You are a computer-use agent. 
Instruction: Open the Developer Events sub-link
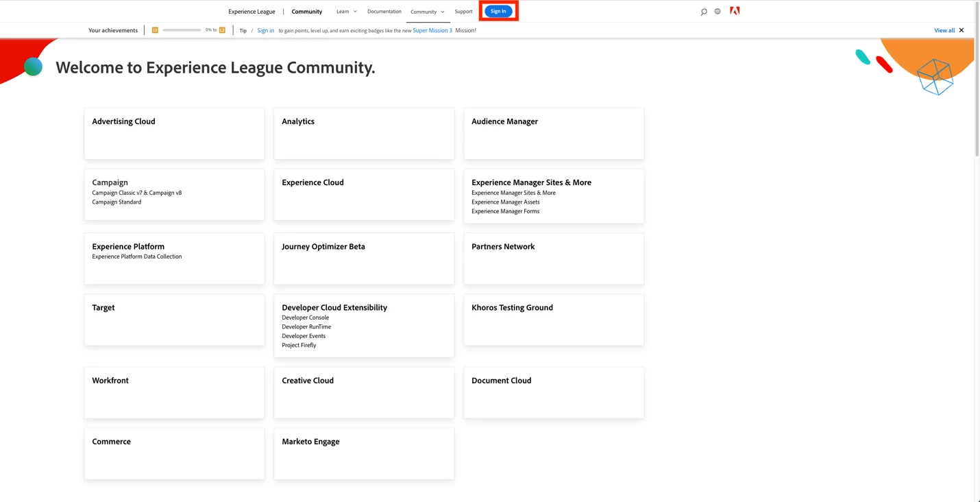tap(304, 336)
